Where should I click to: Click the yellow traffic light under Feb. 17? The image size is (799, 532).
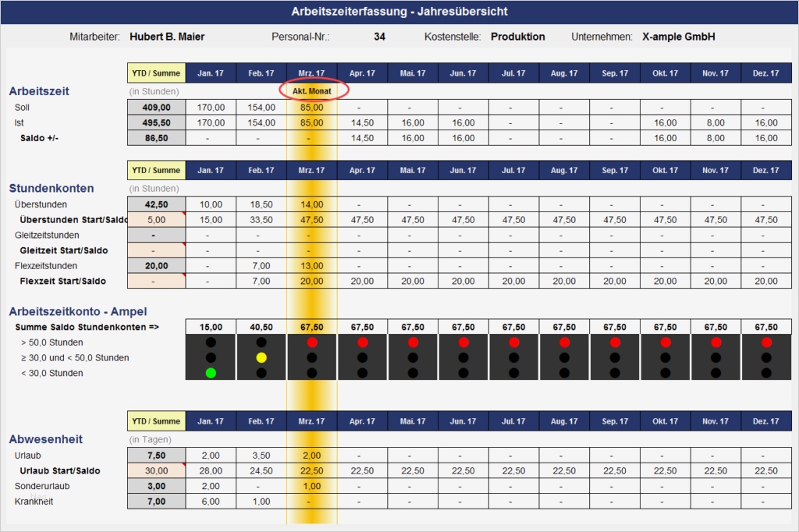(261, 357)
